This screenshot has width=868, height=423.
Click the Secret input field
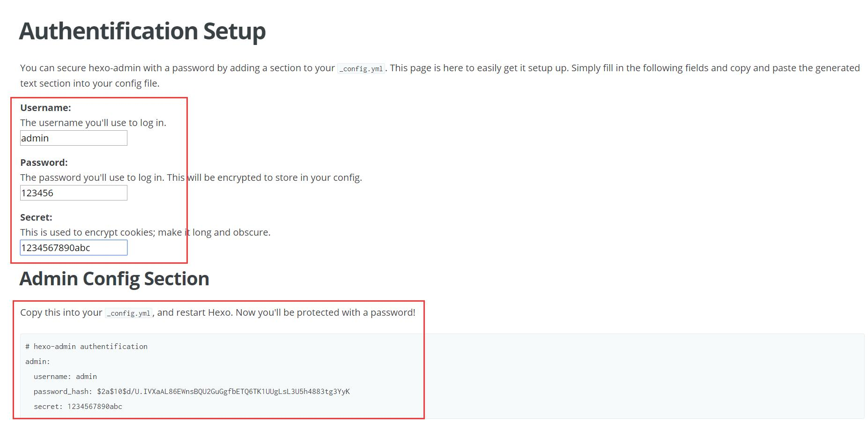tap(74, 248)
